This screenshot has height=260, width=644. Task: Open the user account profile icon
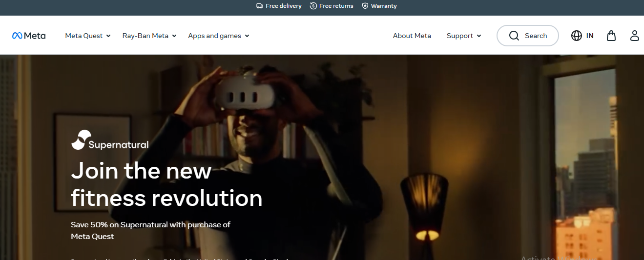pyautogui.click(x=635, y=36)
